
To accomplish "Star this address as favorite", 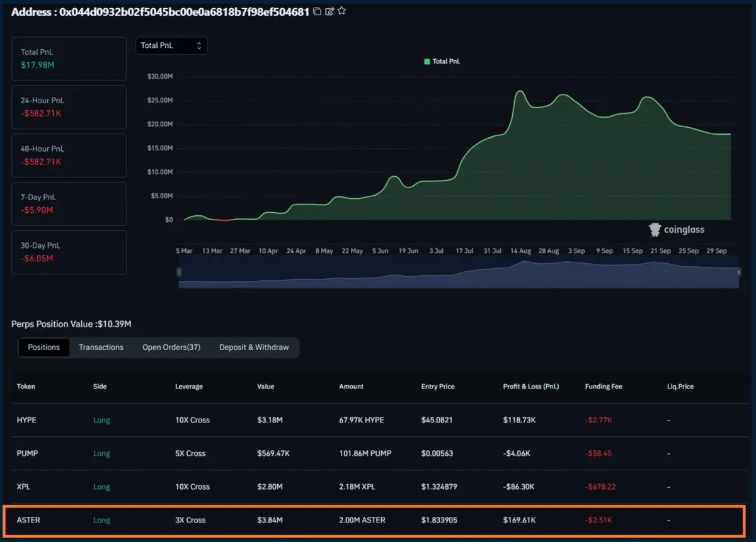I will click(x=341, y=11).
